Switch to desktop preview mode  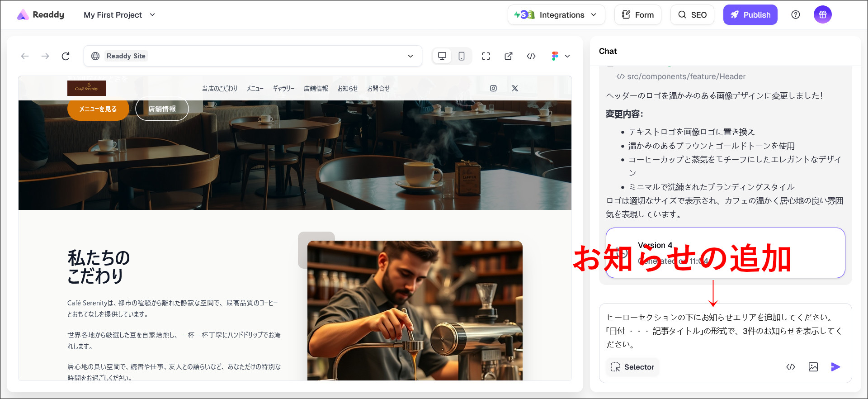(x=442, y=56)
